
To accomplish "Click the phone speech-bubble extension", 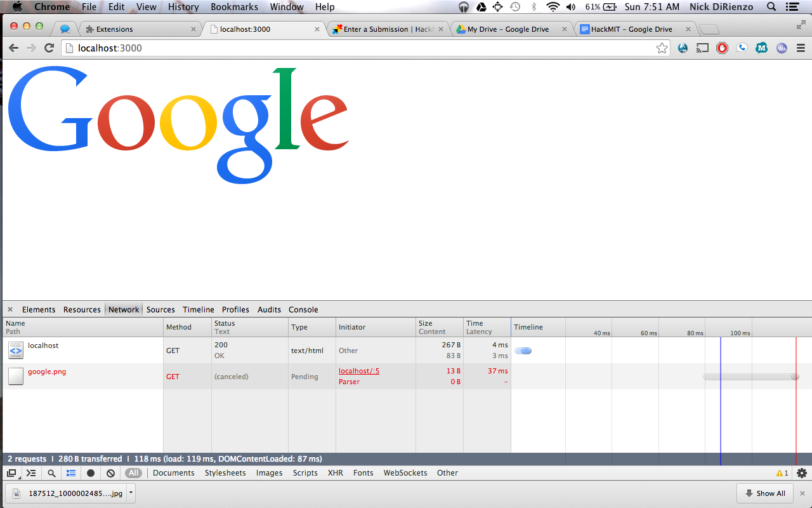I will click(x=742, y=48).
